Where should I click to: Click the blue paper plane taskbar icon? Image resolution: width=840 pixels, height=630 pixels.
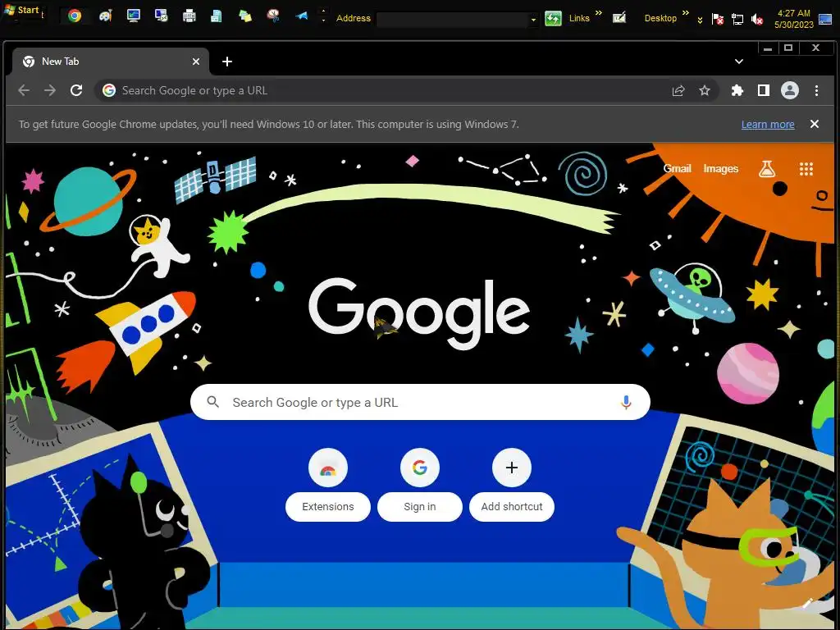[302, 16]
